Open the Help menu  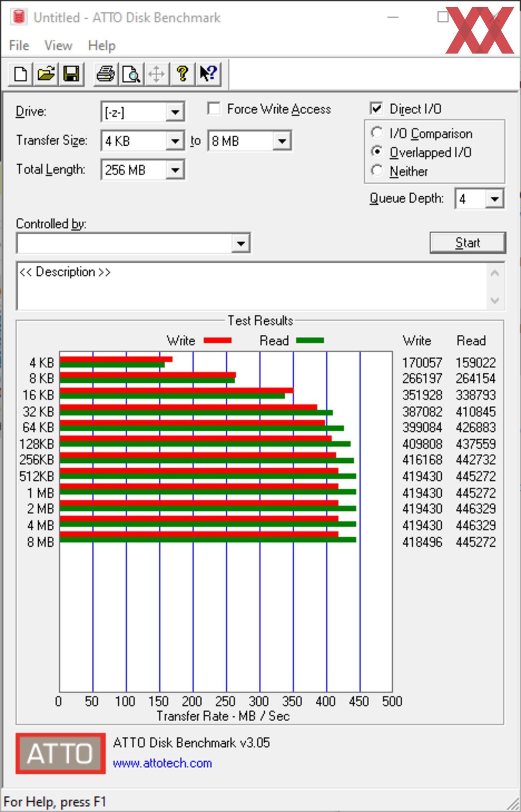click(102, 45)
